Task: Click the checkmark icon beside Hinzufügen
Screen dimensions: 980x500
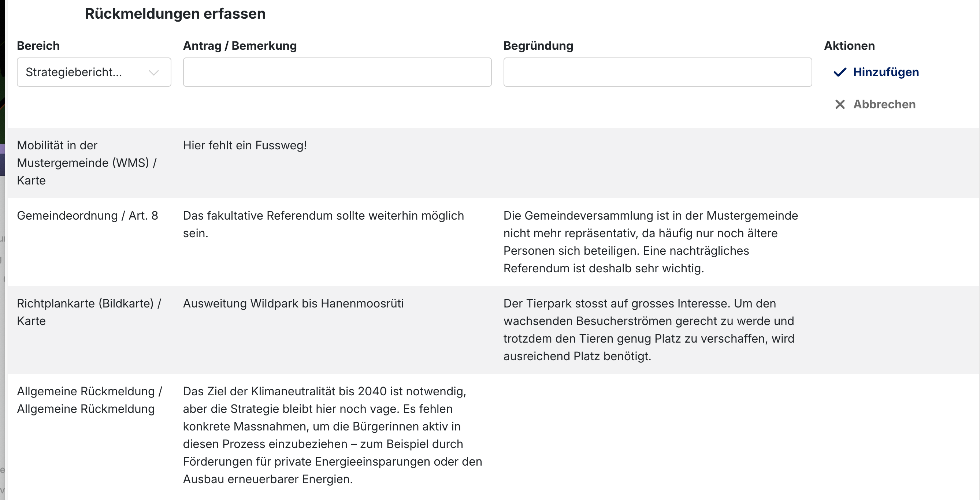Action: [840, 72]
